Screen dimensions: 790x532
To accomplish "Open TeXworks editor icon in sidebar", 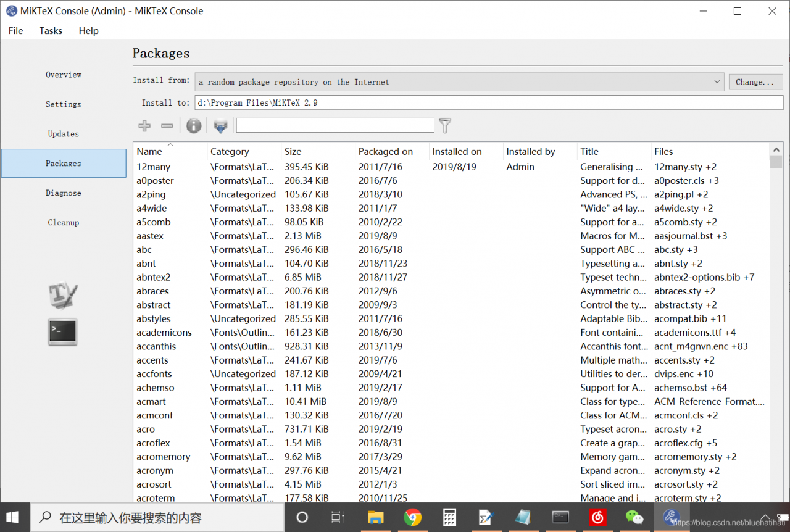I will 63,295.
